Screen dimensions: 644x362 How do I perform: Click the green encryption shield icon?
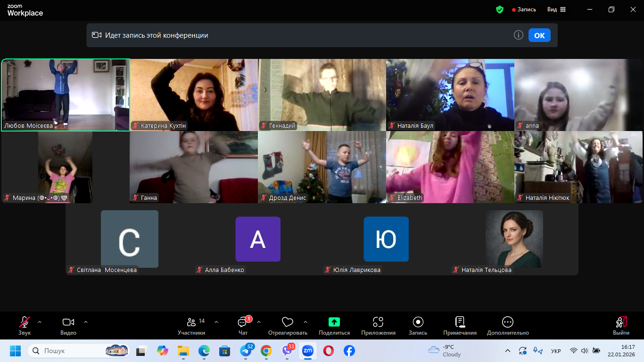pos(500,9)
